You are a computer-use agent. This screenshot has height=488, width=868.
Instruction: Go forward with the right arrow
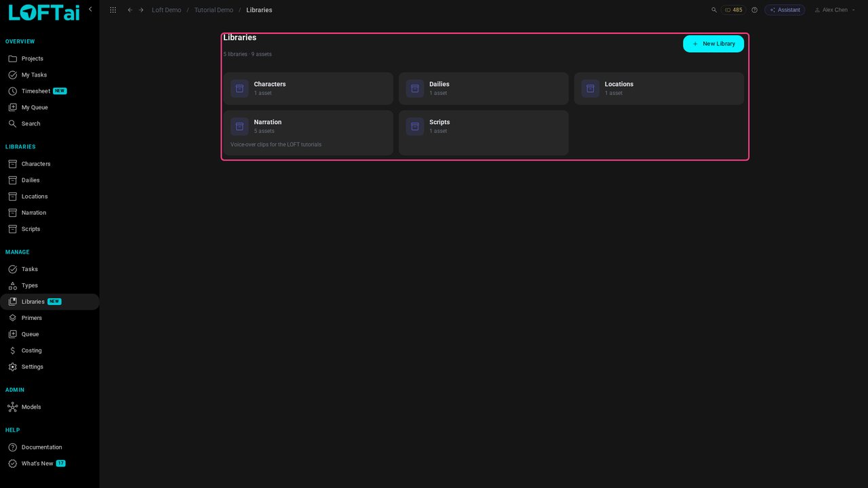click(141, 10)
